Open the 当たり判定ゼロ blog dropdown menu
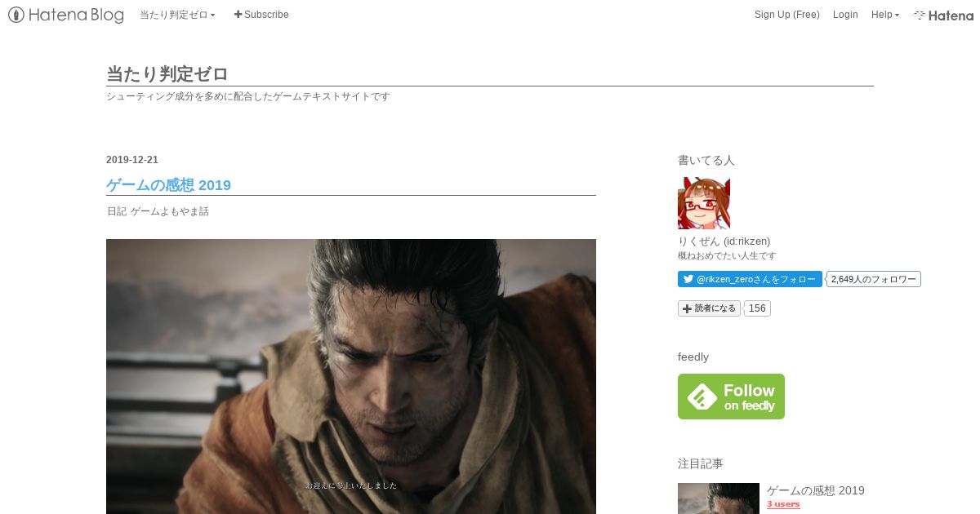The width and height of the screenshot is (980, 514). (177, 15)
